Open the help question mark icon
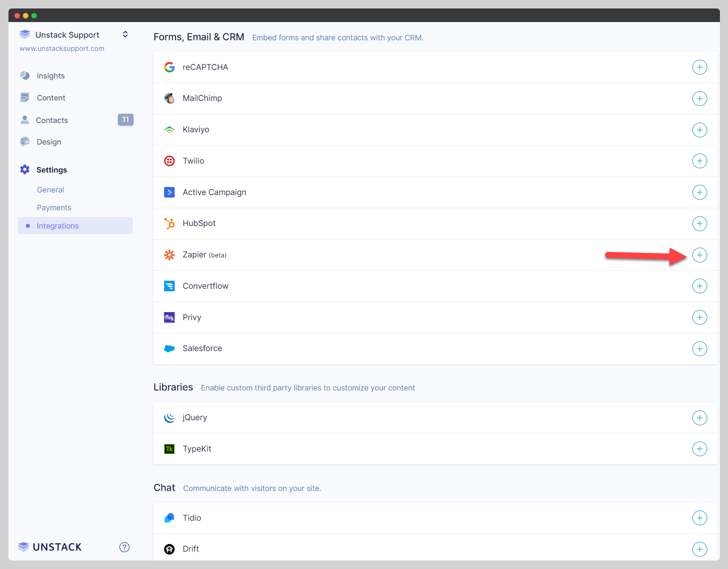Viewport: 728px width, 569px height. point(124,547)
